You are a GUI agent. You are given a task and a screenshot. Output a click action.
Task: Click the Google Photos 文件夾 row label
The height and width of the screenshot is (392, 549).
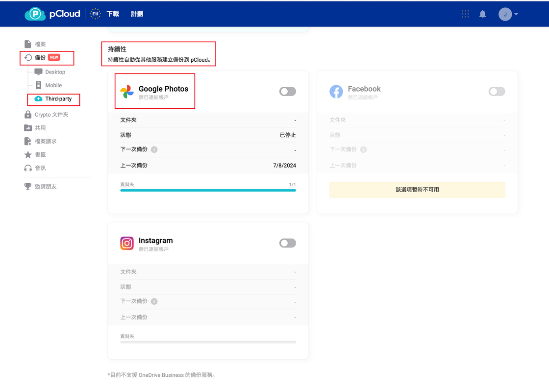pyautogui.click(x=128, y=120)
